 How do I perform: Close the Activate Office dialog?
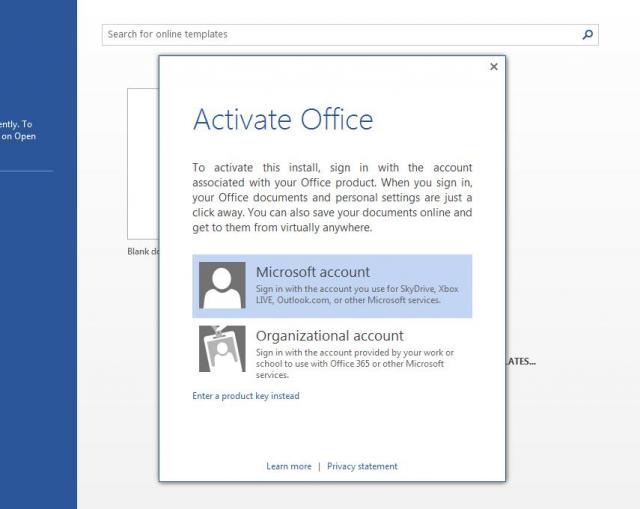pos(494,67)
